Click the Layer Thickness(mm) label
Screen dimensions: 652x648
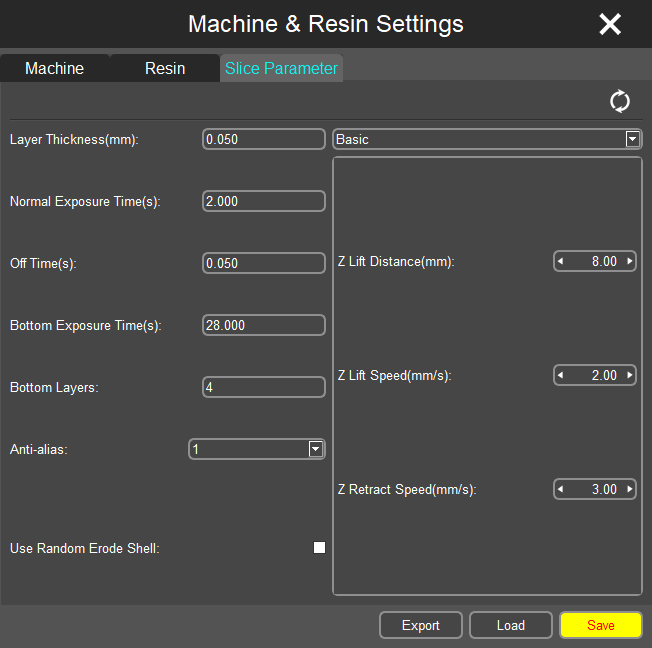pyautogui.click(x=74, y=139)
